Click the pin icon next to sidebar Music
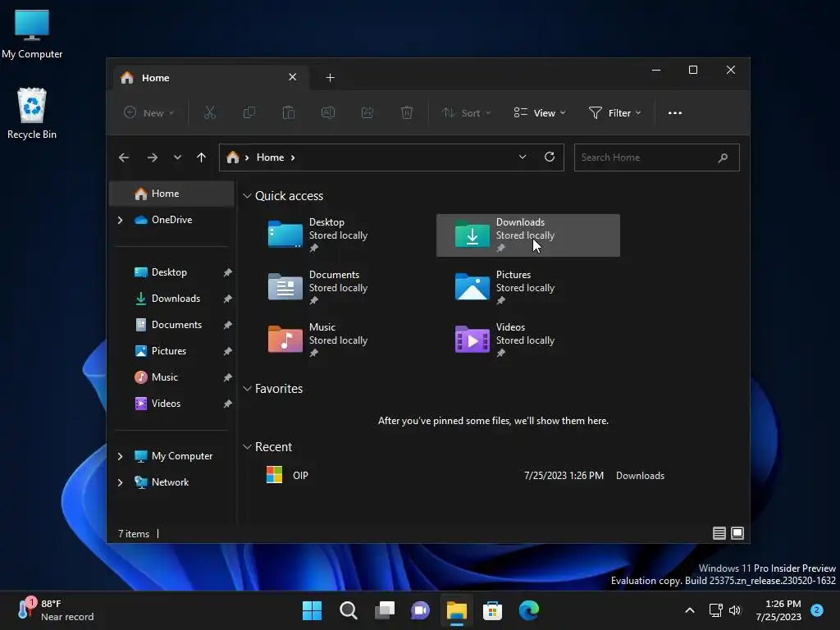Image resolution: width=840 pixels, height=630 pixels. click(228, 377)
